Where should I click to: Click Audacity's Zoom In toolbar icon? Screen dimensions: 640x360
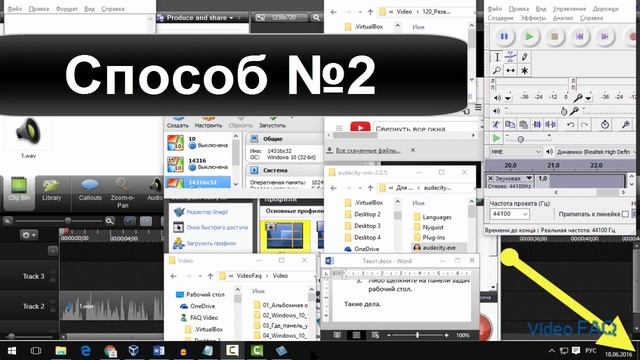tap(625, 124)
